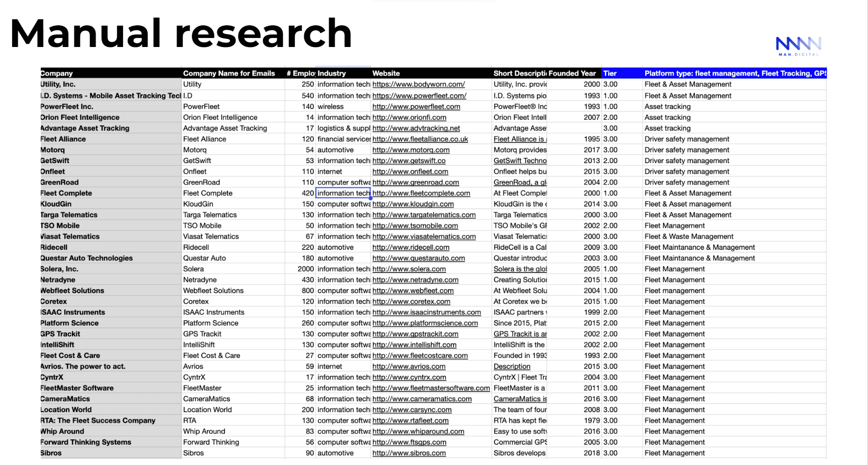Select the 'wireless' industry cell
This screenshot has width=868, height=465.
click(343, 107)
